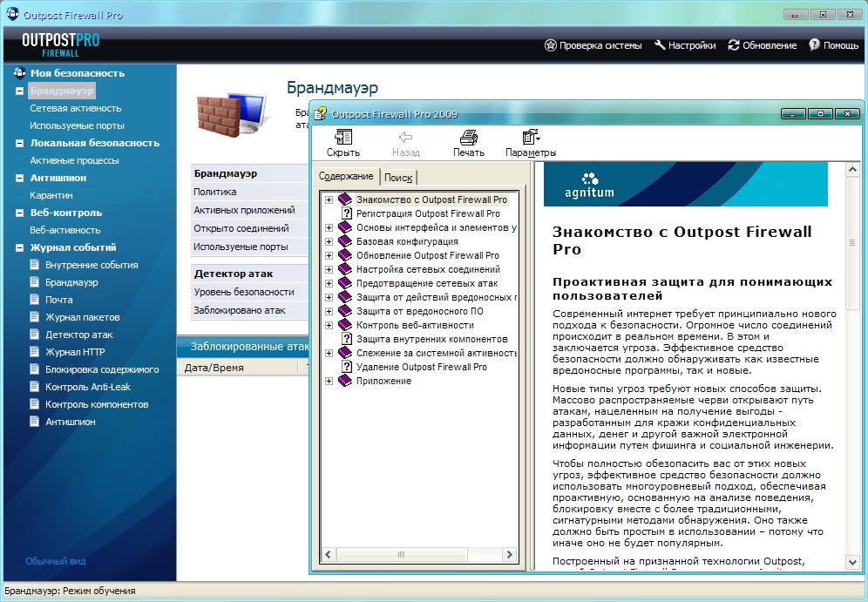Click Активных приложений row

click(249, 210)
